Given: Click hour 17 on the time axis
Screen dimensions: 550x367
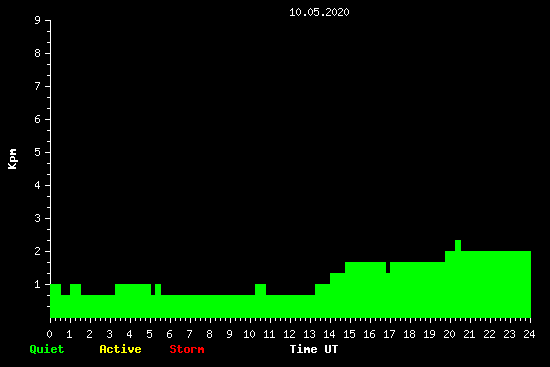Looking at the screenshot, I should click(x=389, y=334).
